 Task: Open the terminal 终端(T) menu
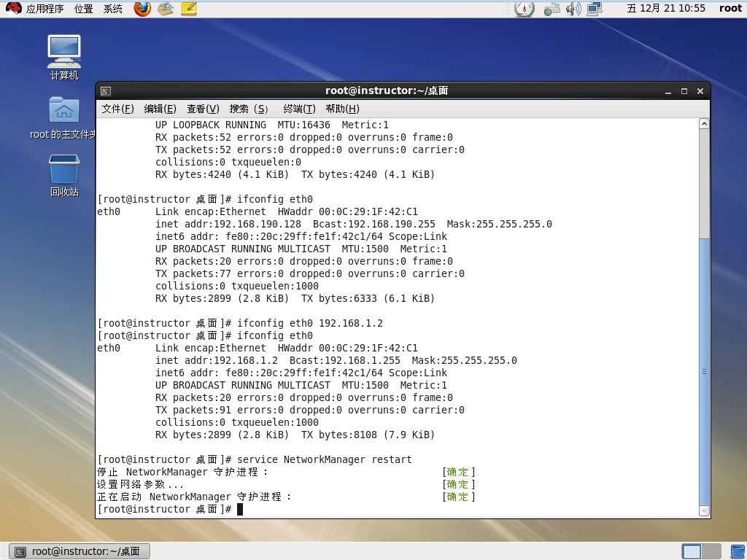299,109
